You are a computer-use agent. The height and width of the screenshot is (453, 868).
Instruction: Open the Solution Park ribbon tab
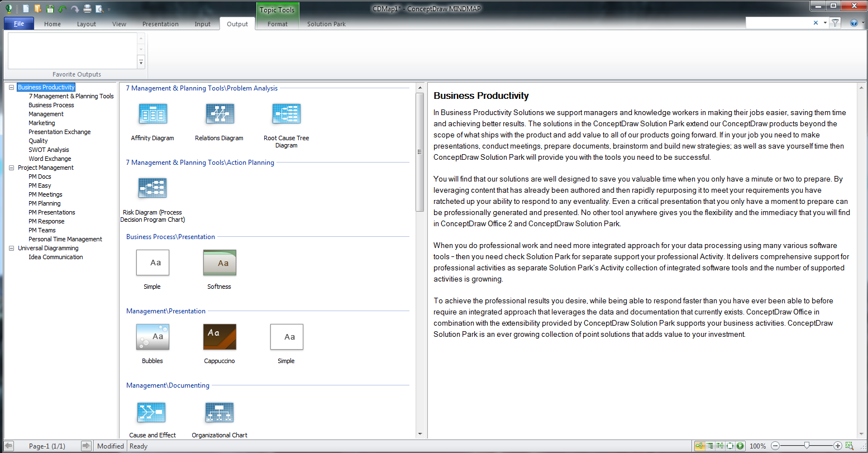point(326,24)
